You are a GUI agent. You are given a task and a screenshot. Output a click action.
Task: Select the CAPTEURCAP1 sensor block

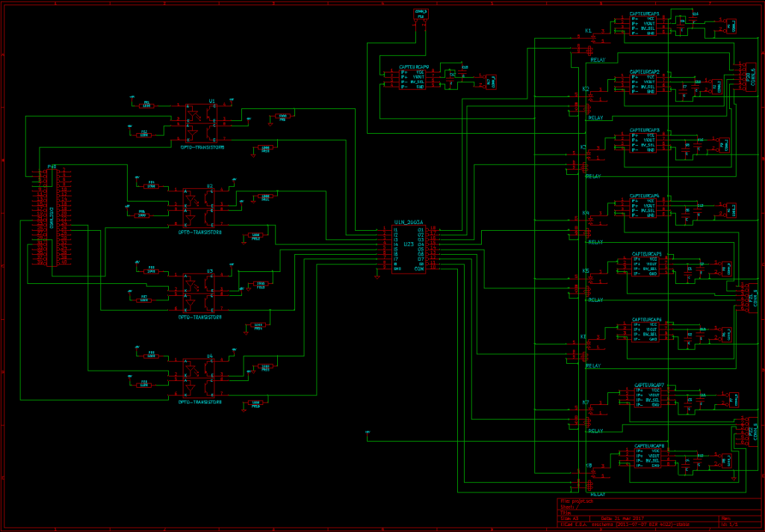point(643,26)
